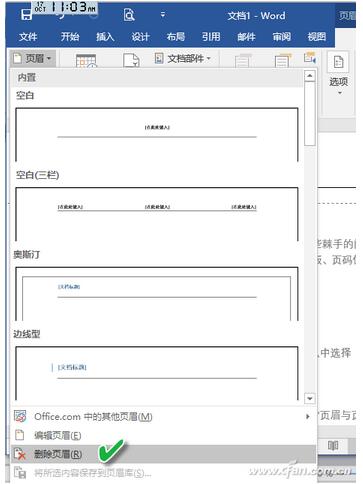Select the 奥斯汀 header thumbnail
The image size is (363, 484).
coord(157,294)
